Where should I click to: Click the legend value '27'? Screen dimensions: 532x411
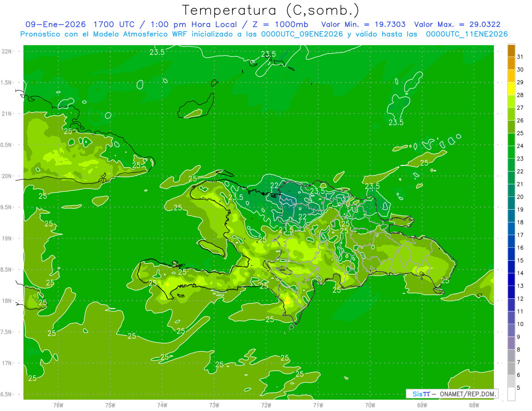click(x=520, y=108)
